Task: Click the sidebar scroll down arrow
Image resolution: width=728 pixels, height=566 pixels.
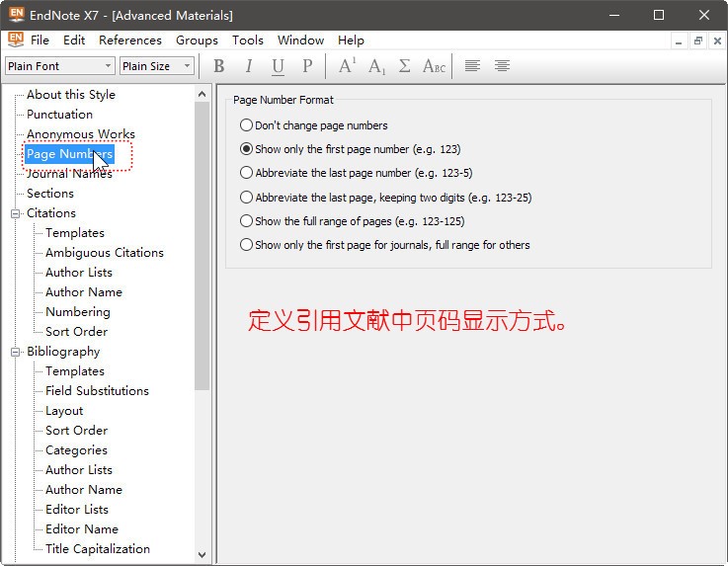Action: coord(202,555)
